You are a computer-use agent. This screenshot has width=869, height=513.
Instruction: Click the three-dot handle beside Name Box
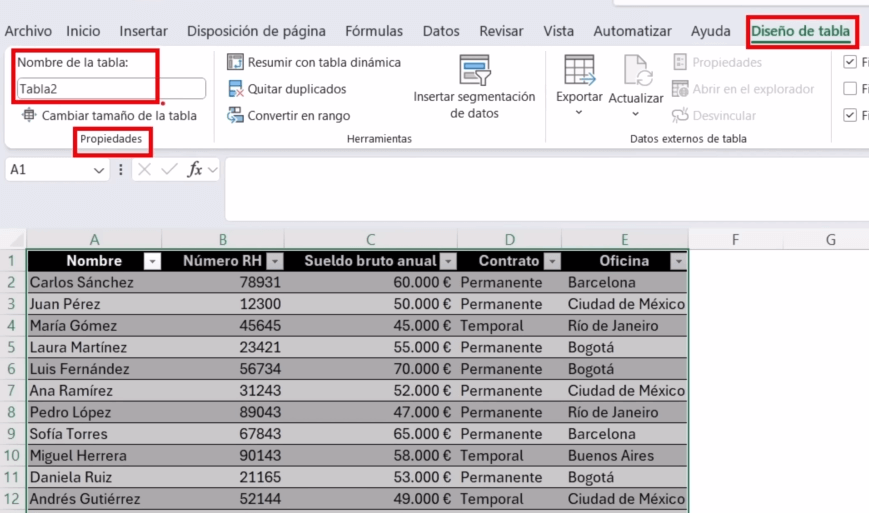coord(121,170)
